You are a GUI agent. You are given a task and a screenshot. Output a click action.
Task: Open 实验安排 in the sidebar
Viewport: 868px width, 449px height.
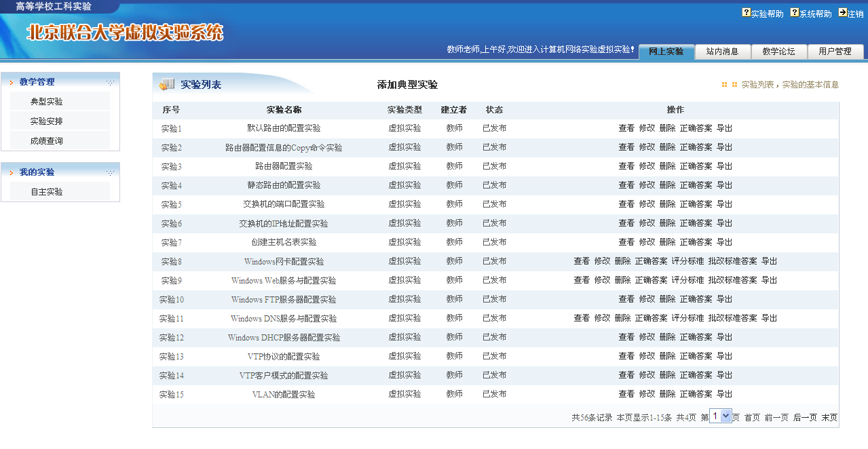(47, 121)
